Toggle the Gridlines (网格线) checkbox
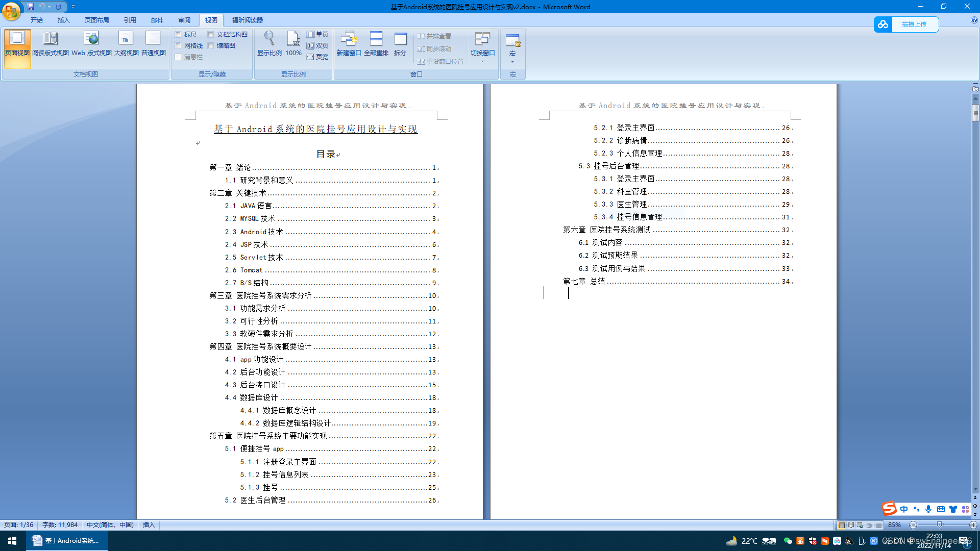The image size is (980, 551). pos(178,46)
